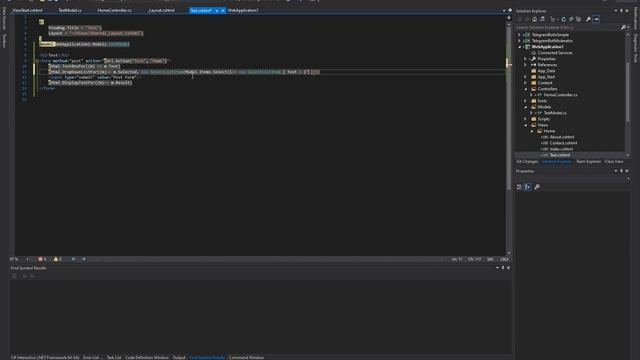Expand the References node
The width and height of the screenshot is (640, 360).
click(526, 65)
